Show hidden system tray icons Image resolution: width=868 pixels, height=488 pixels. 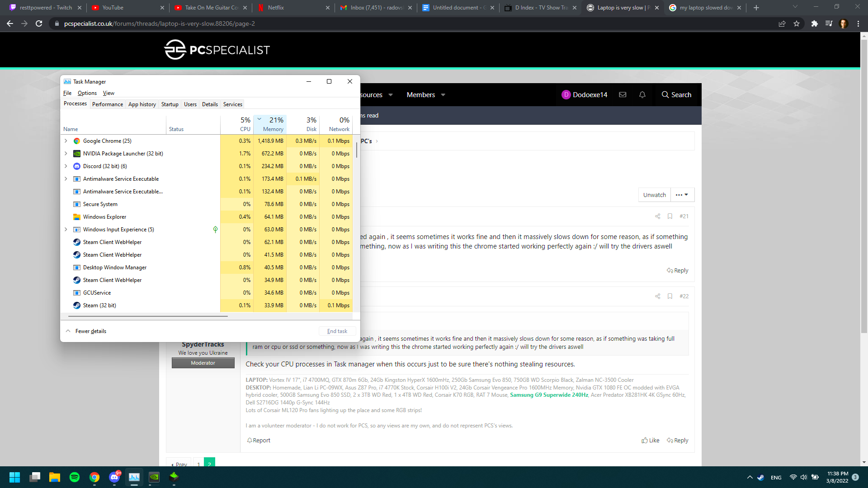[x=750, y=477]
